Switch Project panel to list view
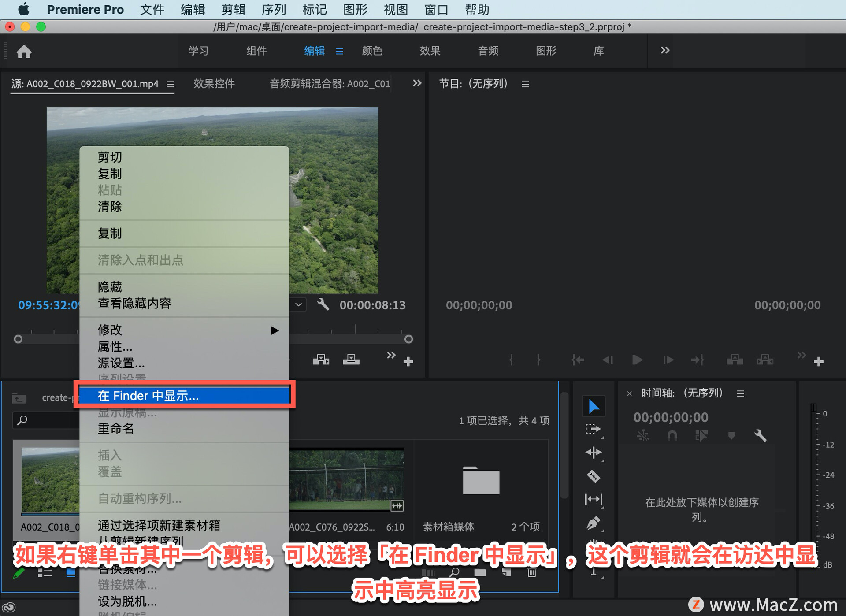The width and height of the screenshot is (846, 616). coord(45,573)
